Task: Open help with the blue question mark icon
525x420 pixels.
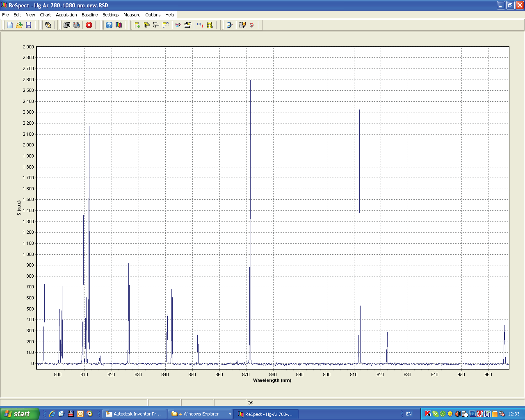Action: click(x=109, y=25)
